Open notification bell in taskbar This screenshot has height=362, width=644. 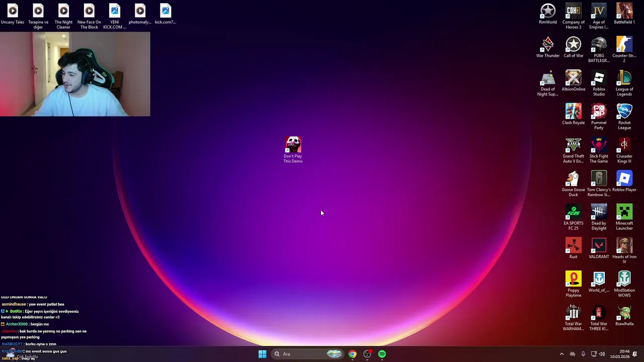pyautogui.click(x=635, y=354)
